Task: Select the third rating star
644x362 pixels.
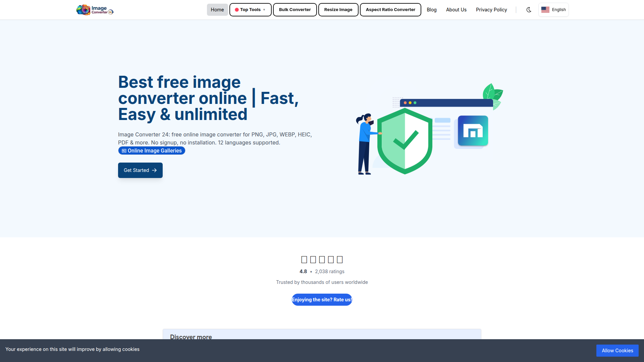Action: tap(322, 259)
